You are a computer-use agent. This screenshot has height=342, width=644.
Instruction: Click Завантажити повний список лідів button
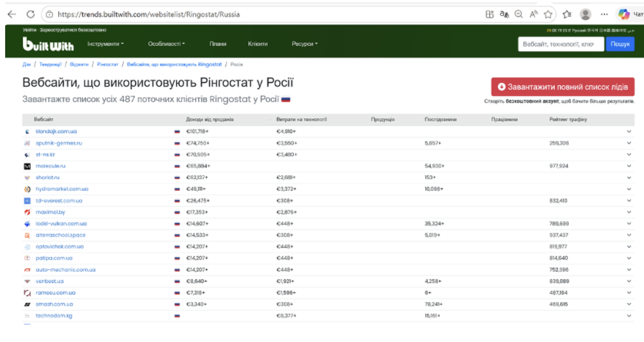click(x=563, y=87)
